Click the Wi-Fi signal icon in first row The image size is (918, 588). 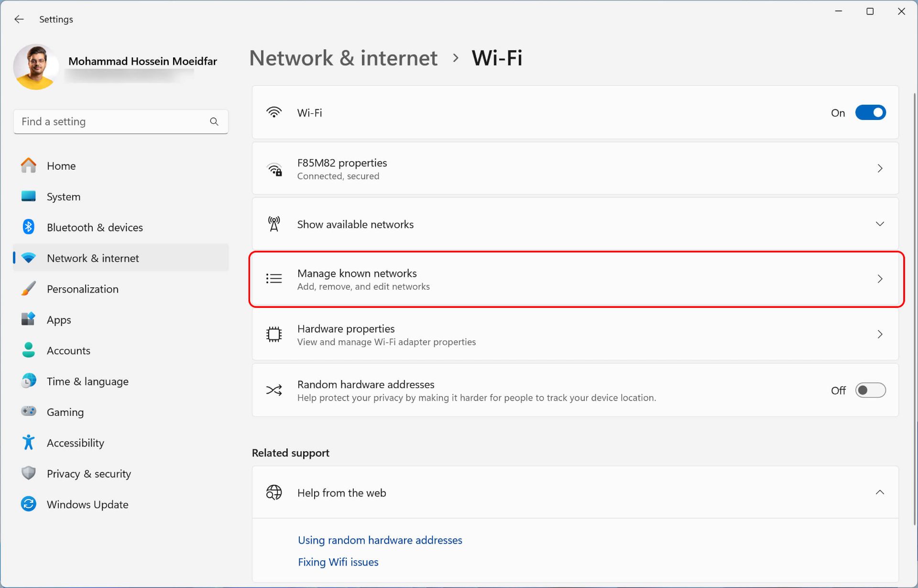coord(274,112)
